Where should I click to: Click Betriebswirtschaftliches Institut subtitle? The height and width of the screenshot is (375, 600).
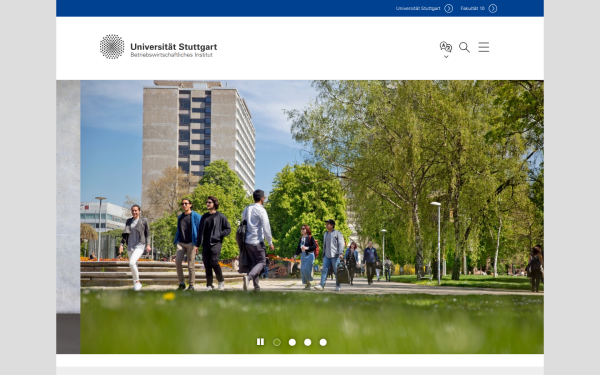click(x=171, y=55)
